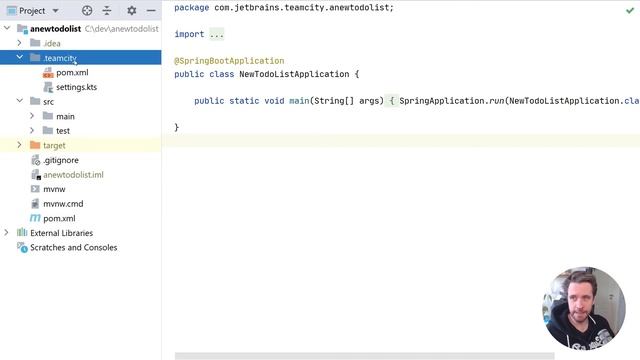Click the Scratches and Consoles icon

(22, 247)
